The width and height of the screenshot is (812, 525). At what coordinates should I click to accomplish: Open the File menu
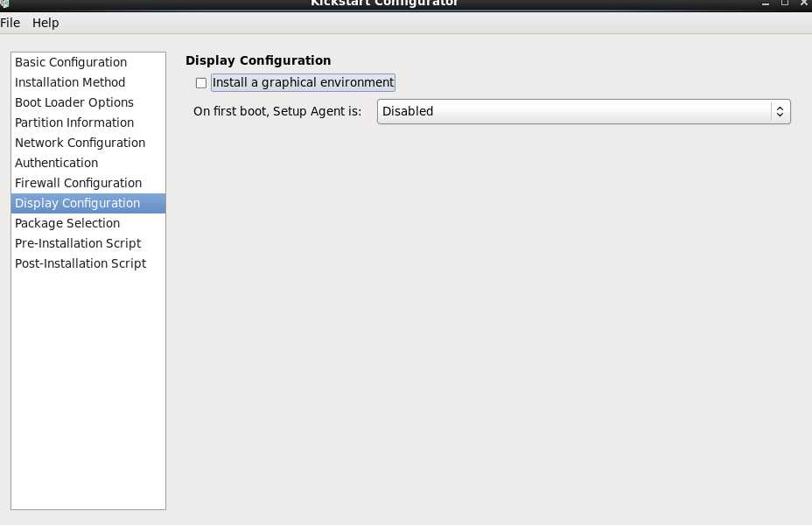coord(10,23)
